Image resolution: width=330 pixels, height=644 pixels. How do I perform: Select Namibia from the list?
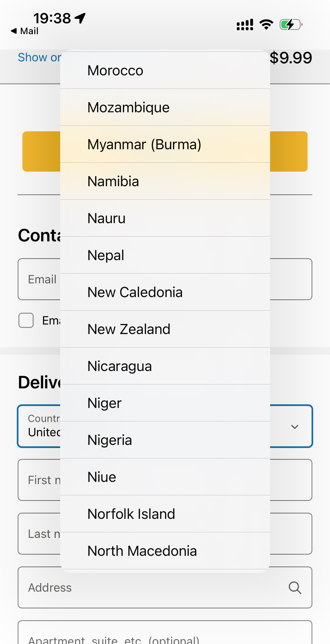click(x=165, y=181)
